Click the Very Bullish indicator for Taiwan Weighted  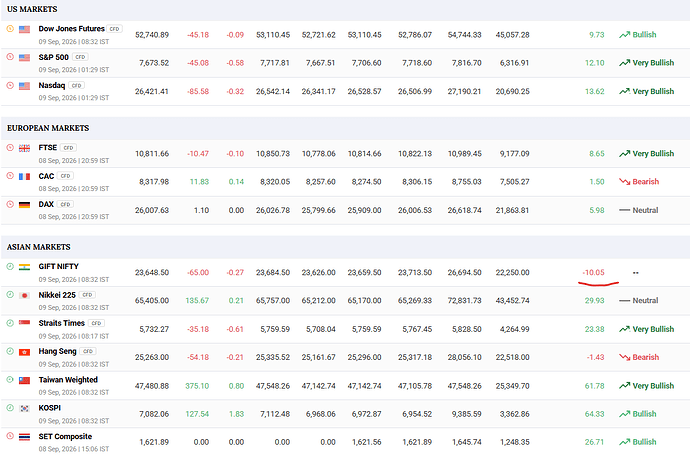click(x=646, y=386)
